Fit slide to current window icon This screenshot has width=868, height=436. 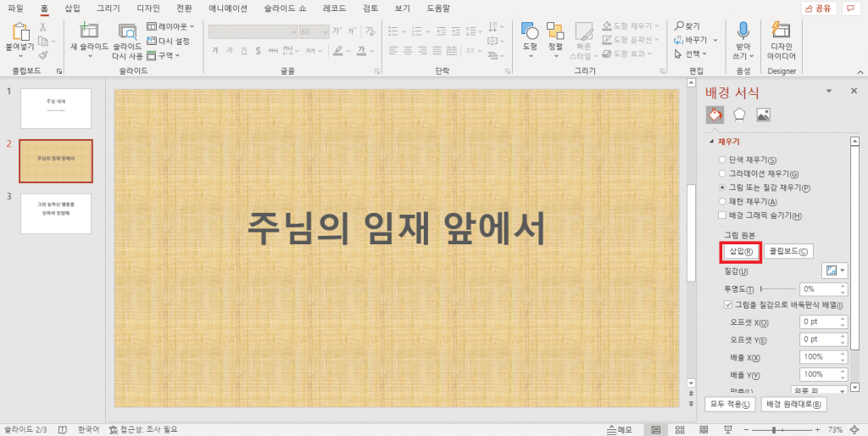856,430
